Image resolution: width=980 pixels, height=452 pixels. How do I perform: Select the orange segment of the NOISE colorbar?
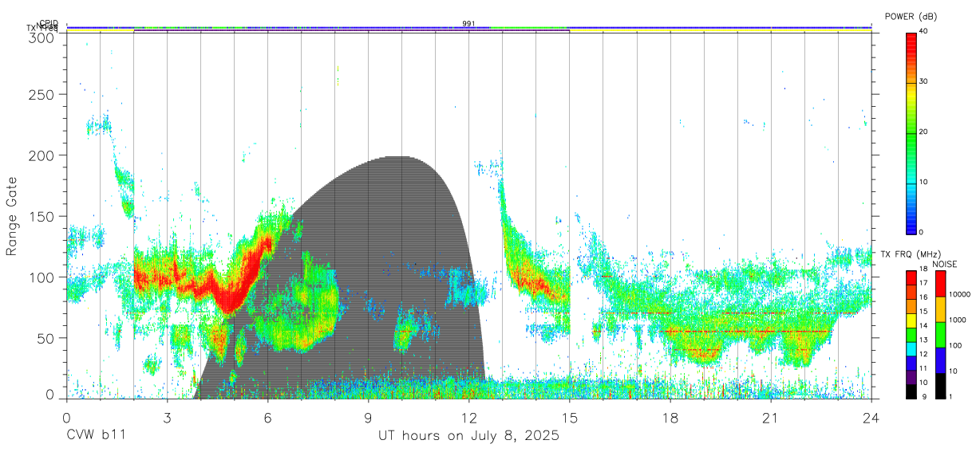click(940, 309)
